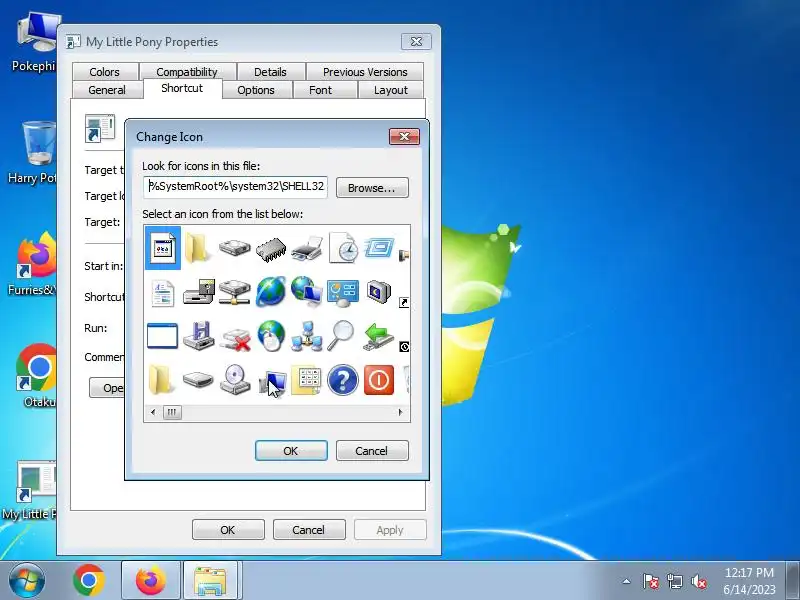Click the muted volume tray icon

point(699,581)
